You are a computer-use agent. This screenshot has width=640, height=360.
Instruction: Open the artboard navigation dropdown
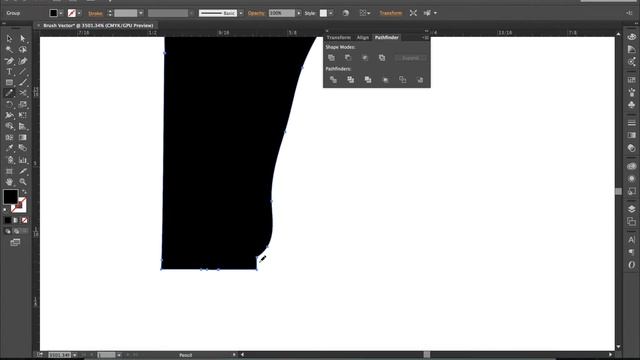119,355
